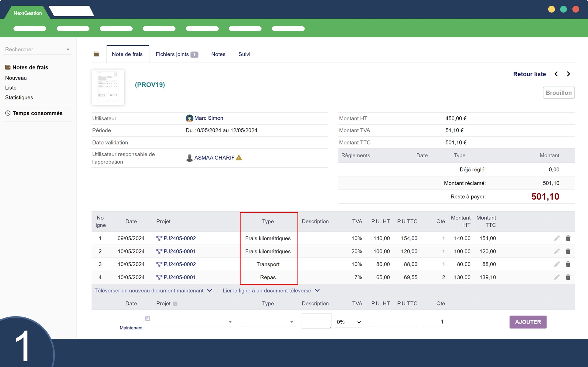The height and width of the screenshot is (367, 588).
Task: Open calendar picker next to date field
Action: (148, 318)
